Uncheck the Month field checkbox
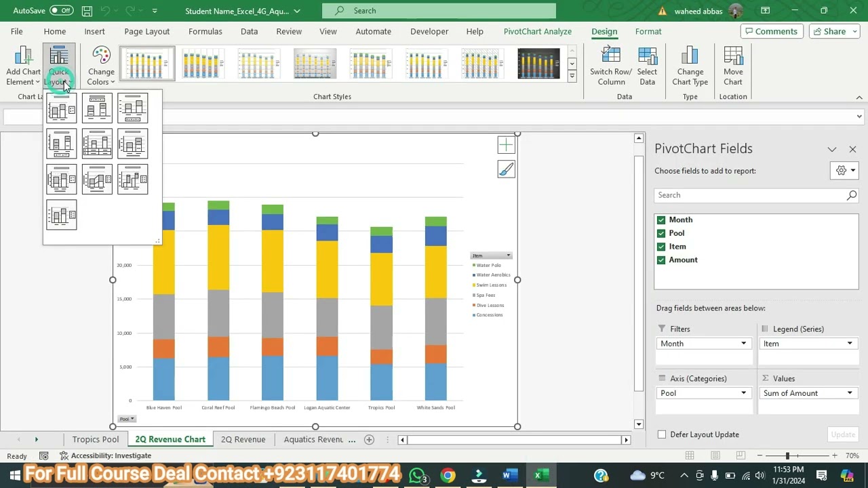The height and width of the screenshot is (488, 868). tap(661, 220)
